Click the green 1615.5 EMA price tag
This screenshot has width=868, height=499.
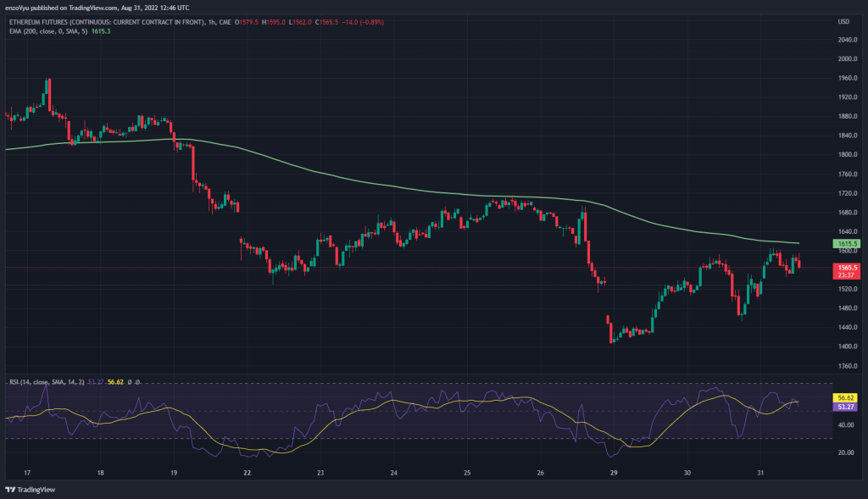pyautogui.click(x=847, y=243)
